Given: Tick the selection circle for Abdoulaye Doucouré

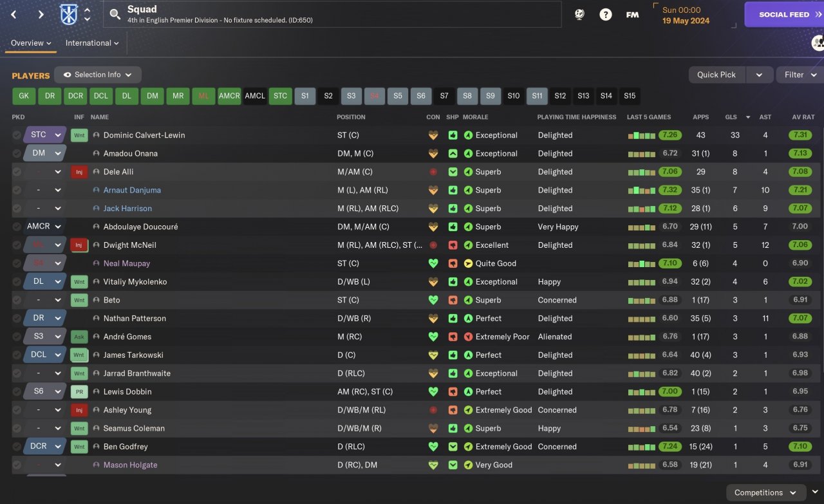Looking at the screenshot, I should click(x=17, y=227).
